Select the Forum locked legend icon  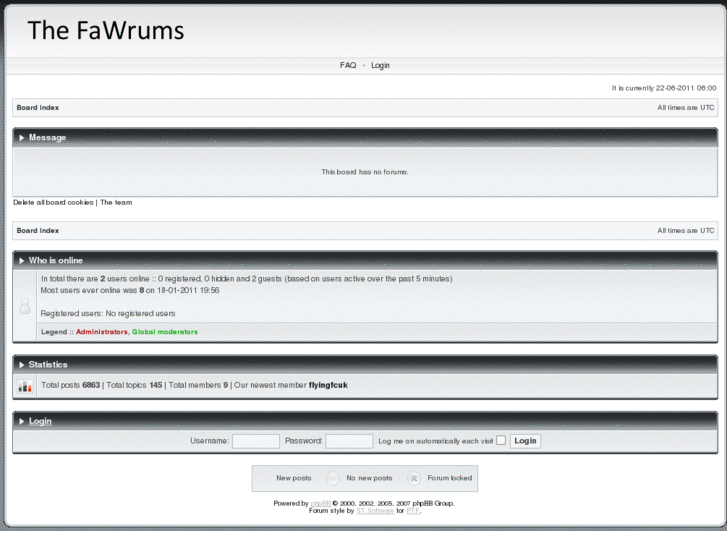(414, 478)
